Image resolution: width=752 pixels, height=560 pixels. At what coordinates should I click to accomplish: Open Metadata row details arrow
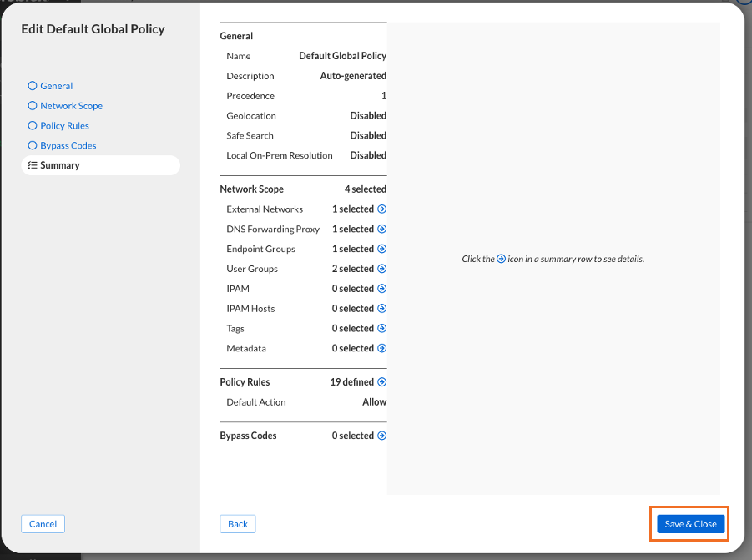click(382, 349)
